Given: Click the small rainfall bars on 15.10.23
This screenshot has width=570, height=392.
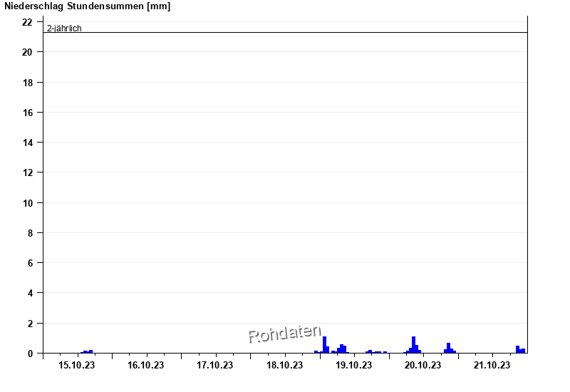Looking at the screenshot, I should pos(86,351).
